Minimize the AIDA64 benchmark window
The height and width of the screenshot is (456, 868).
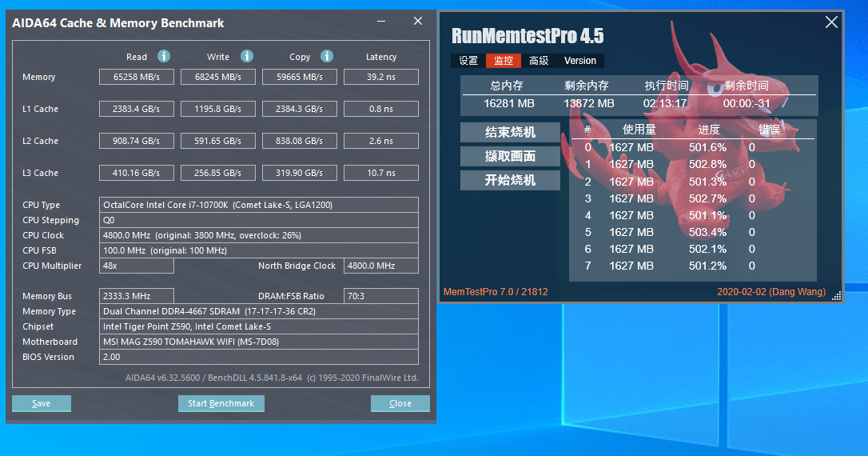point(381,21)
